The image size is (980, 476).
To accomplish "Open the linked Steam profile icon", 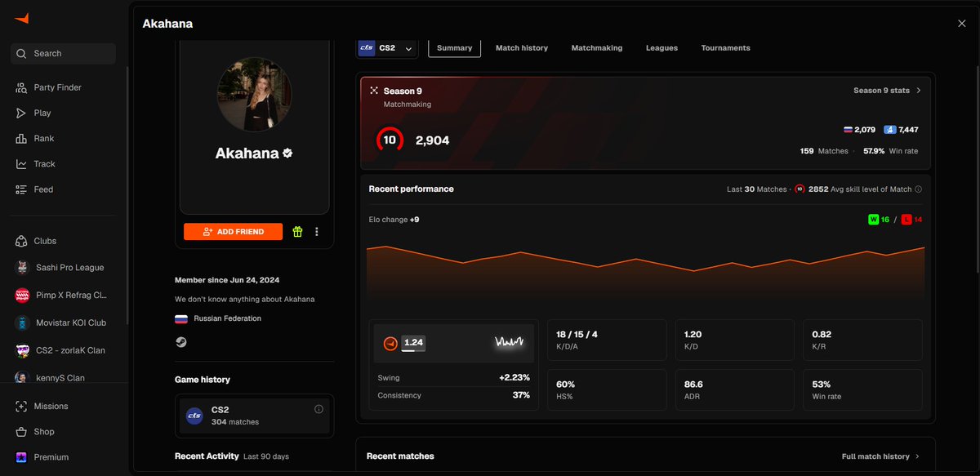I will coord(180,342).
